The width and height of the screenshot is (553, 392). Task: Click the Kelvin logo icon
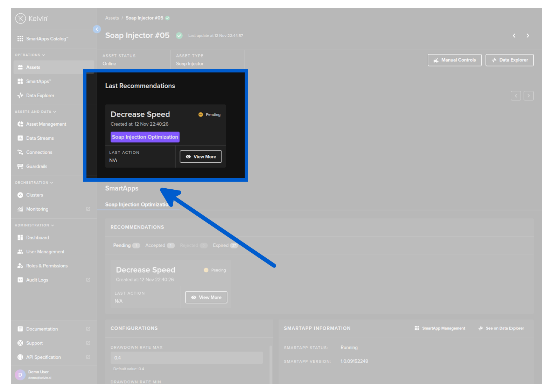click(21, 18)
